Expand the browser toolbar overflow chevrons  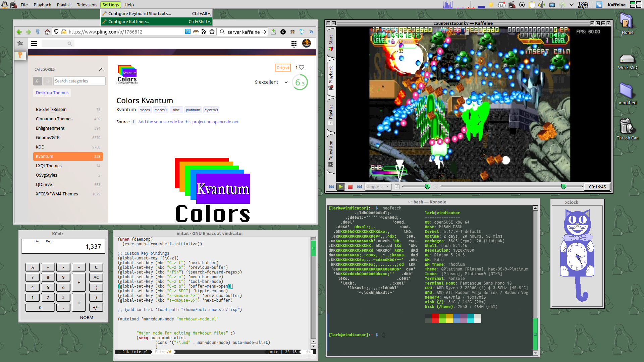311,32
